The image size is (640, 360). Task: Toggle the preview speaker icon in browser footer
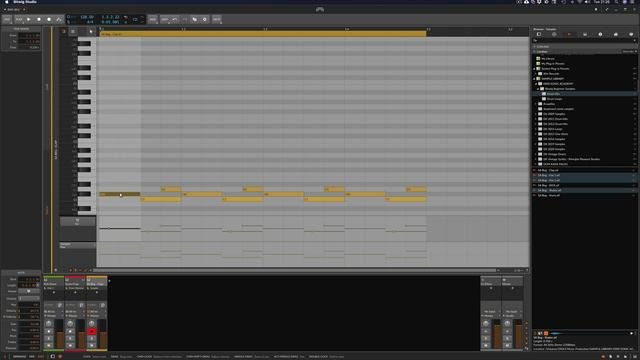(x=540, y=333)
